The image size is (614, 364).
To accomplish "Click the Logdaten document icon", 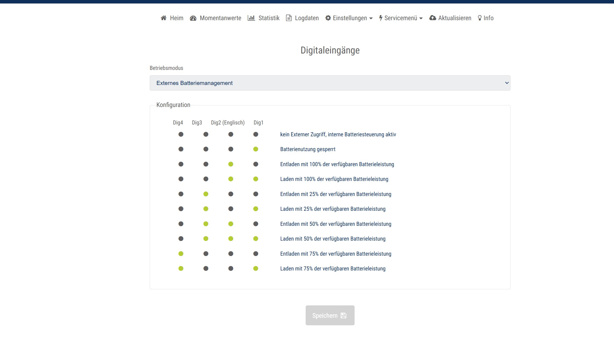I will (x=289, y=18).
